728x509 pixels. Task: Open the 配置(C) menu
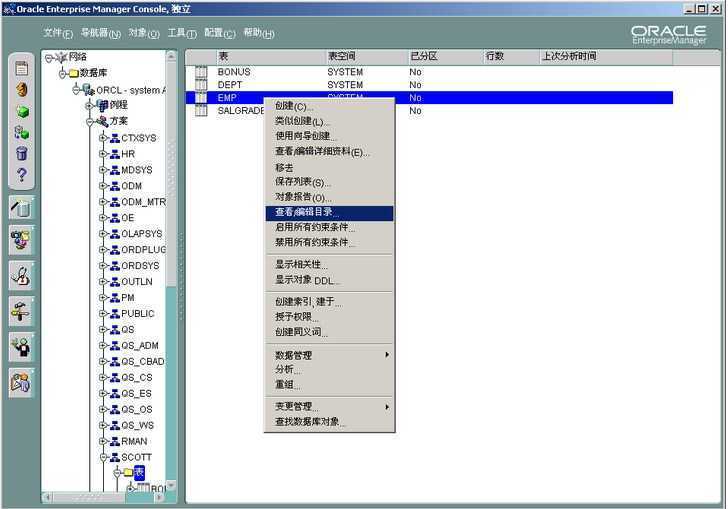coord(220,33)
